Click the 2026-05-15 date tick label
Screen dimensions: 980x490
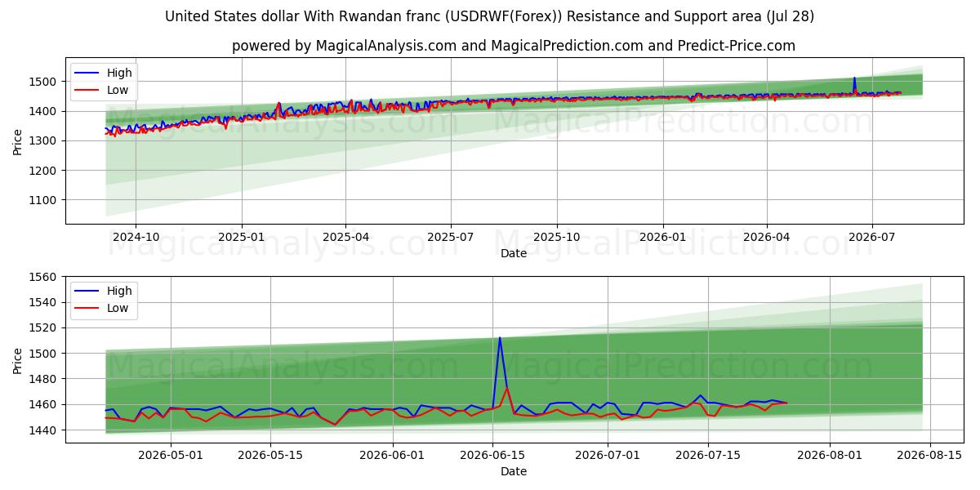click(270, 456)
